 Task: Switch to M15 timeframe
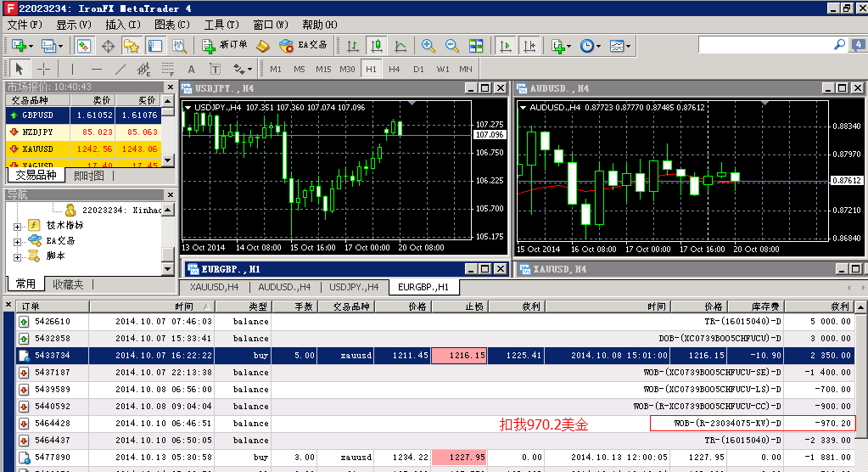click(323, 69)
